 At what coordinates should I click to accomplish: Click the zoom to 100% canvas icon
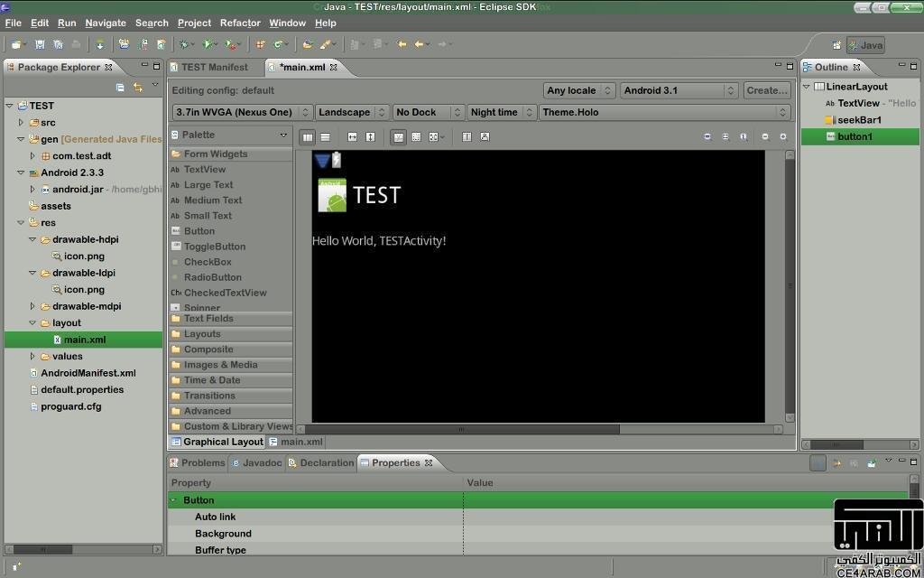744,137
